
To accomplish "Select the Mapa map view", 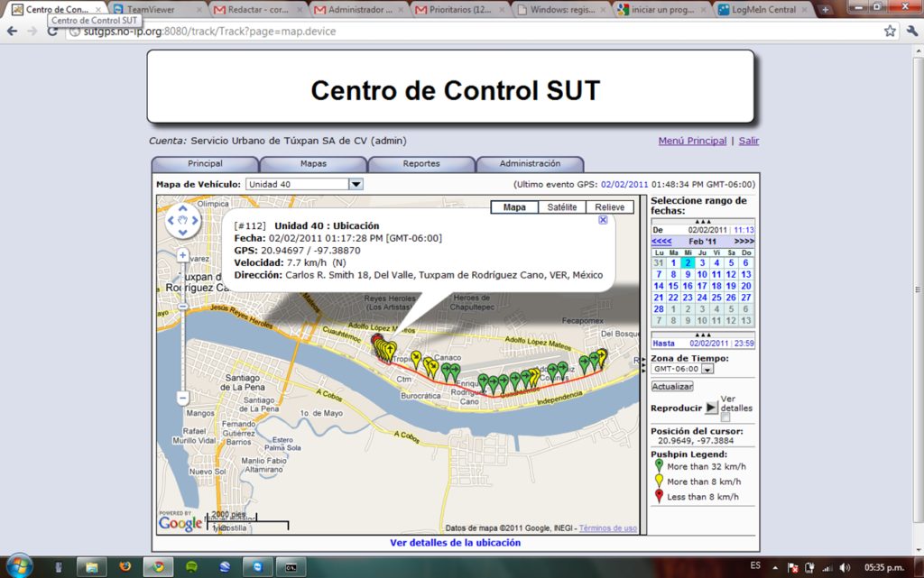I will click(514, 207).
